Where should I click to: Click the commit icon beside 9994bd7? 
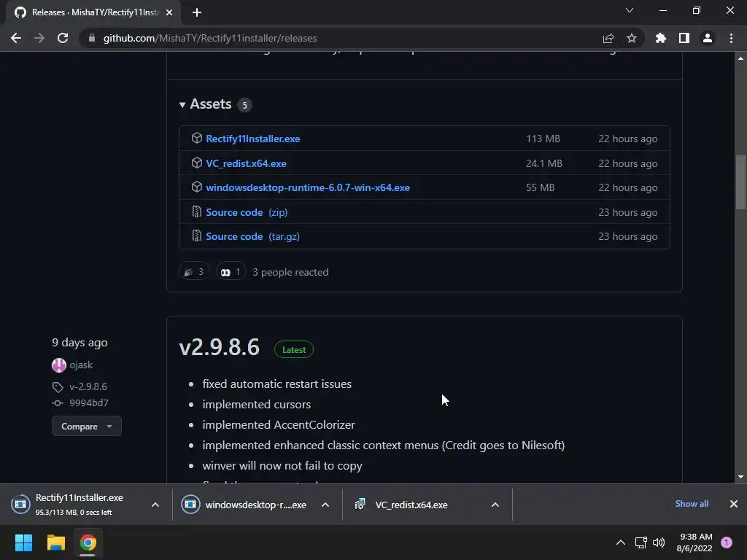pyautogui.click(x=58, y=403)
